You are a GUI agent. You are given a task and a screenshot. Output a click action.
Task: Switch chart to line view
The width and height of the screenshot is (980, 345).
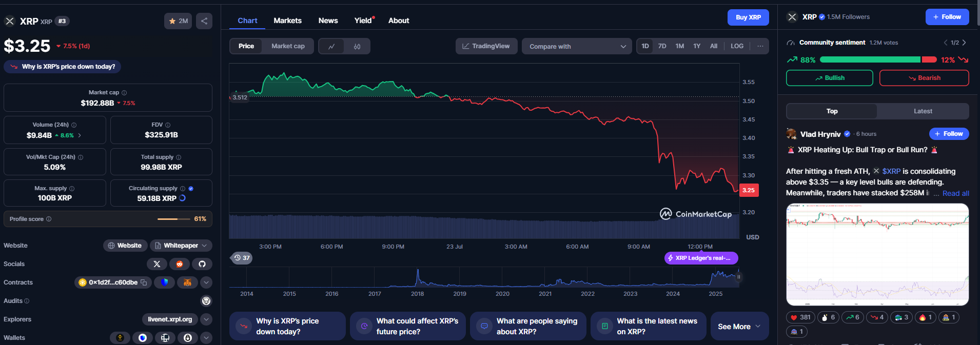(x=331, y=46)
